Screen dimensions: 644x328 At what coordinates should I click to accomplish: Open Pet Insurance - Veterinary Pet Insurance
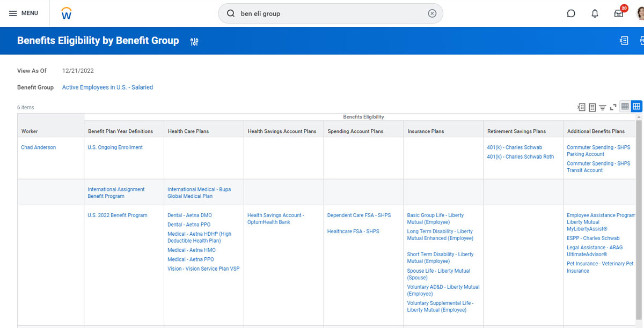point(600,267)
